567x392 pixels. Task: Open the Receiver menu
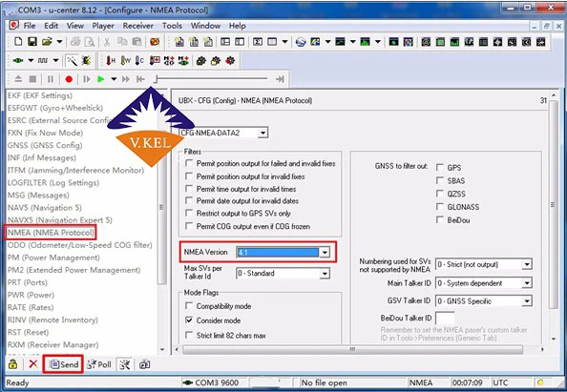pos(138,26)
